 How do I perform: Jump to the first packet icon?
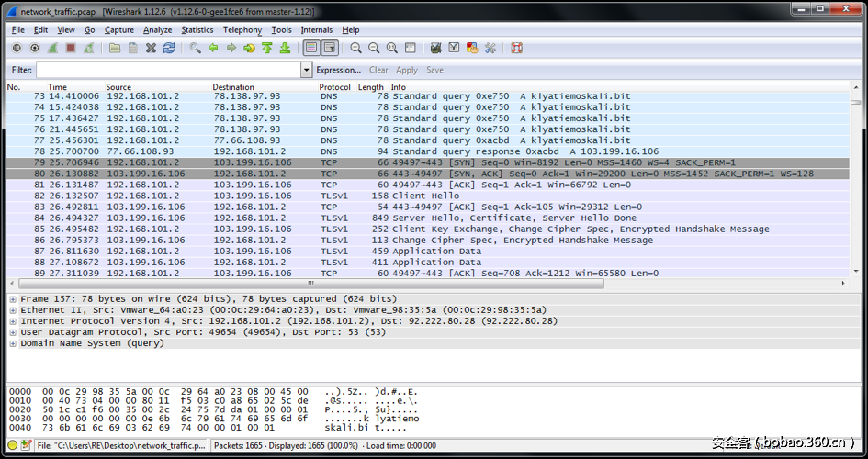pyautogui.click(x=266, y=48)
